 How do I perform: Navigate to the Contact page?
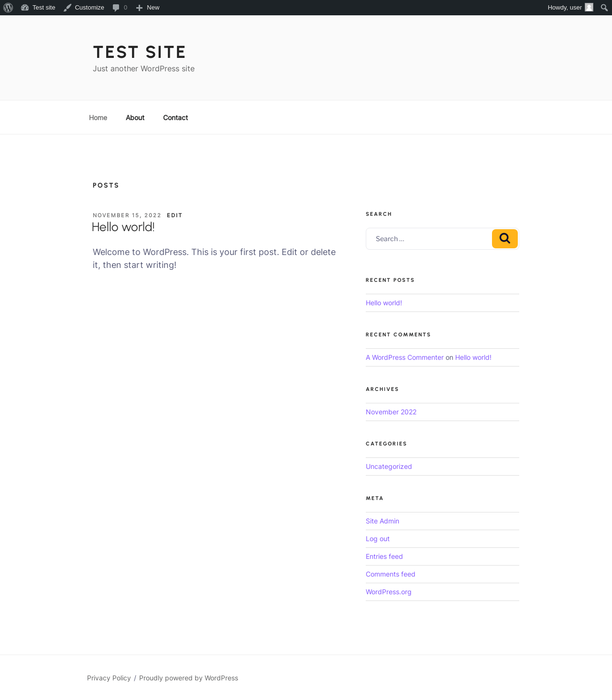pyautogui.click(x=175, y=118)
